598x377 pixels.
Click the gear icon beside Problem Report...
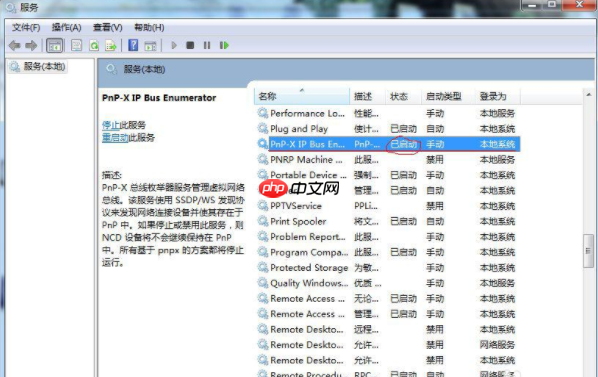(263, 237)
